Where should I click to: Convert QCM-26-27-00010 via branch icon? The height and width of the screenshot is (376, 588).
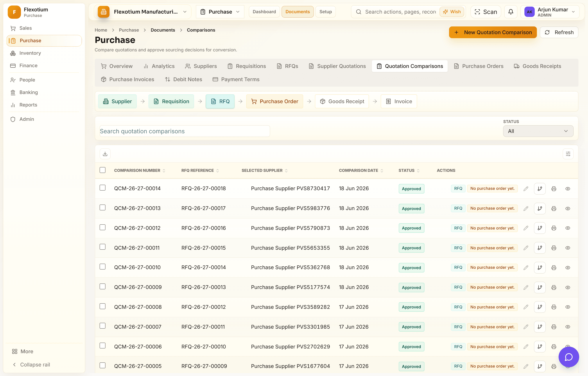(540, 268)
